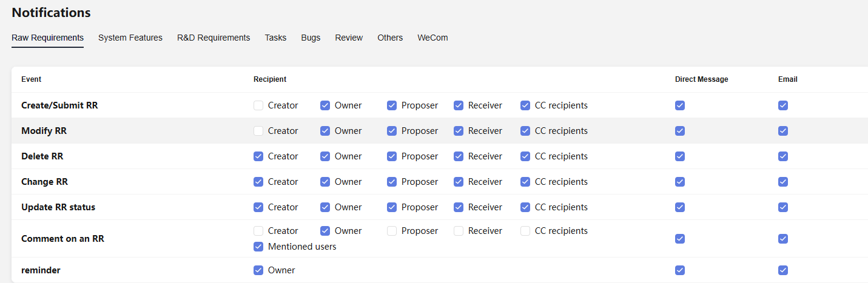The height and width of the screenshot is (283, 868).
Task: Disable Proposer for Change RR
Action: [x=392, y=182]
